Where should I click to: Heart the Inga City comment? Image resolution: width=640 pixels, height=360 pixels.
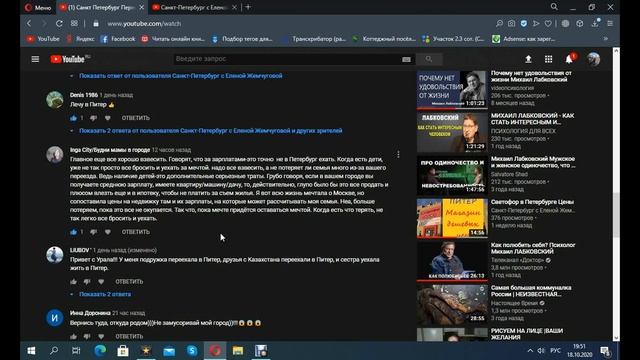pyautogui.click(x=108, y=232)
